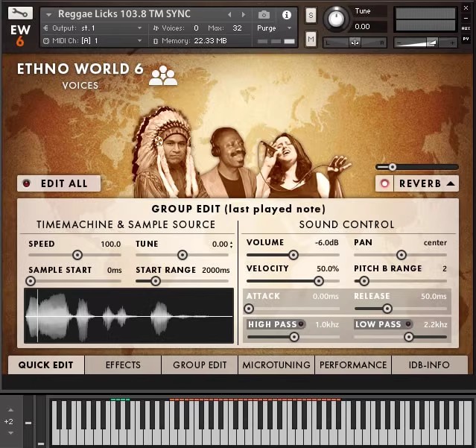Toggle the Solo S button
The image size is (476, 448).
point(311,15)
